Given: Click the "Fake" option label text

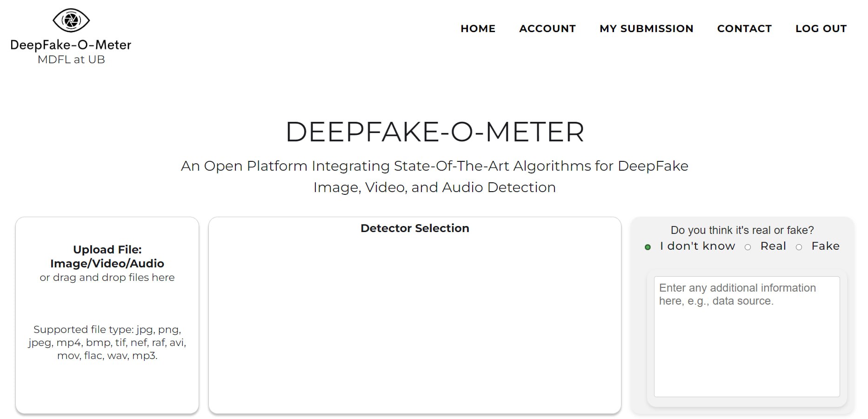Looking at the screenshot, I should pos(825,246).
